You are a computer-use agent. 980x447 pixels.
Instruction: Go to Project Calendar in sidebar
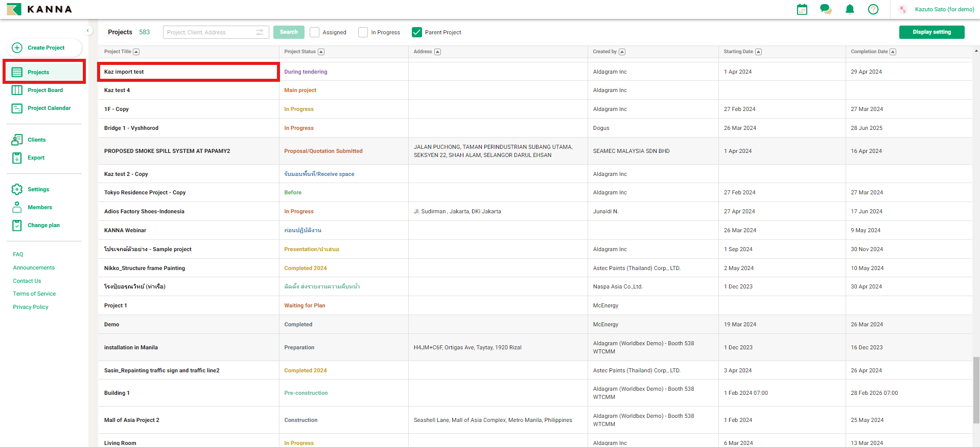click(49, 108)
